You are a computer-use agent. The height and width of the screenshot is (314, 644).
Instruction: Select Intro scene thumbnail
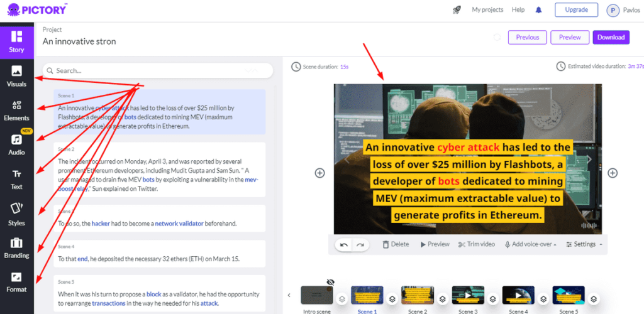[317, 295]
